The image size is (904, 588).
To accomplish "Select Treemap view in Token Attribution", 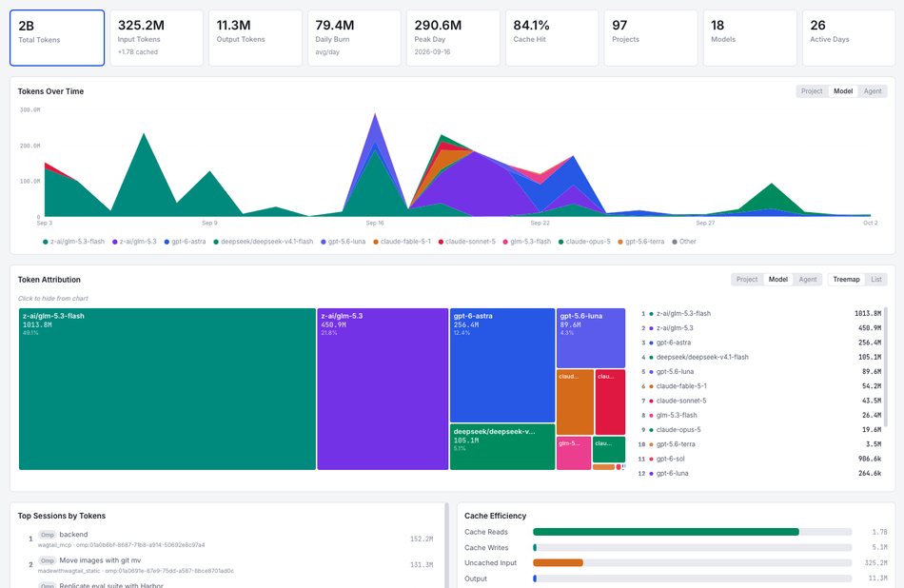I will pyautogui.click(x=846, y=280).
